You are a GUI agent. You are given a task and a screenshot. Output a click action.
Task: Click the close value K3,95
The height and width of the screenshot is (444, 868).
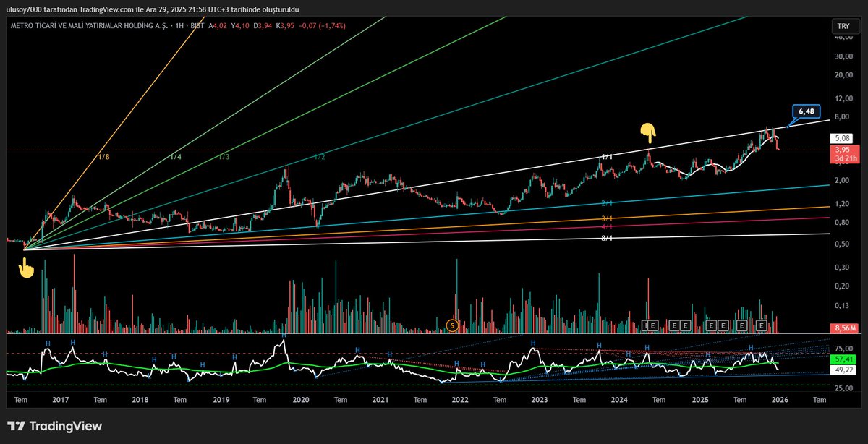pyautogui.click(x=285, y=26)
